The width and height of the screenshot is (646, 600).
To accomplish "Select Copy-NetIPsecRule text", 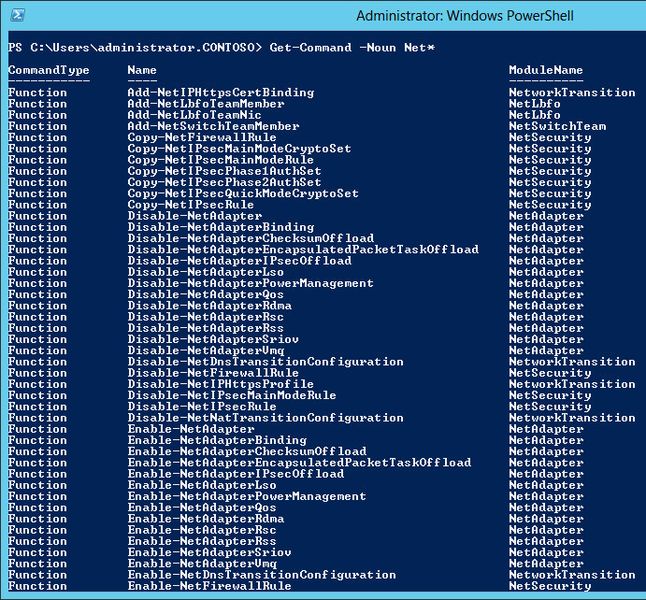I will point(191,204).
